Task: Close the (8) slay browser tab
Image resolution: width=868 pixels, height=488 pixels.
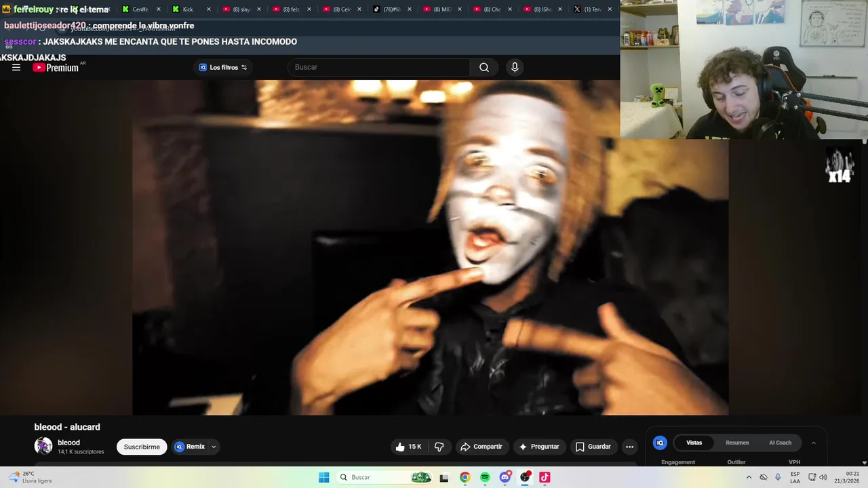Action: (259, 9)
